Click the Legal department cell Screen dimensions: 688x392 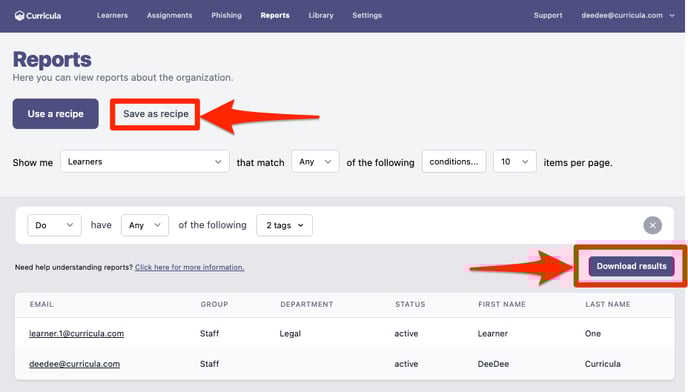290,334
